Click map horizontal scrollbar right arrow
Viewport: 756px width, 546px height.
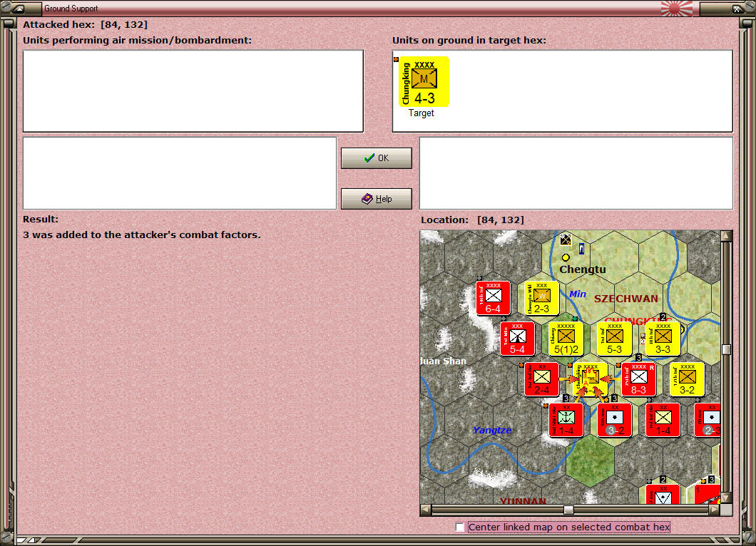[714, 510]
